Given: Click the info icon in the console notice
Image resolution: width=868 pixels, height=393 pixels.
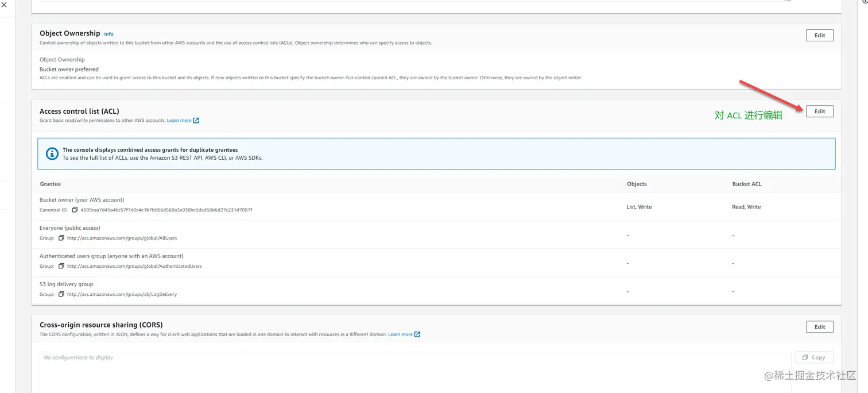Looking at the screenshot, I should (x=52, y=153).
